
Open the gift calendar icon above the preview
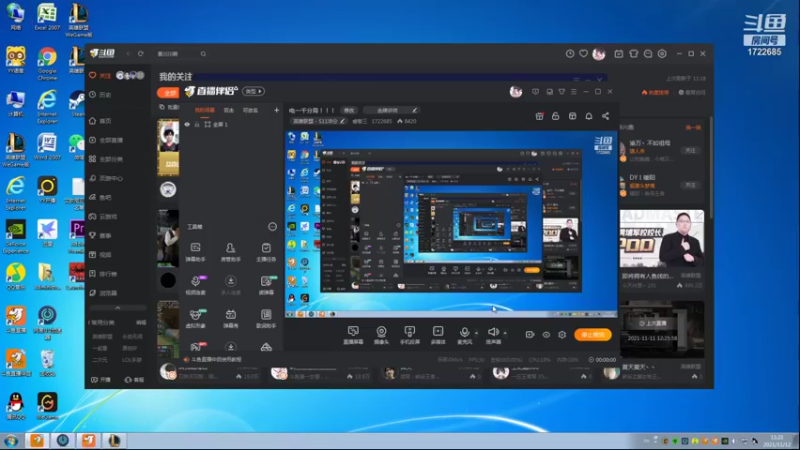point(539,116)
